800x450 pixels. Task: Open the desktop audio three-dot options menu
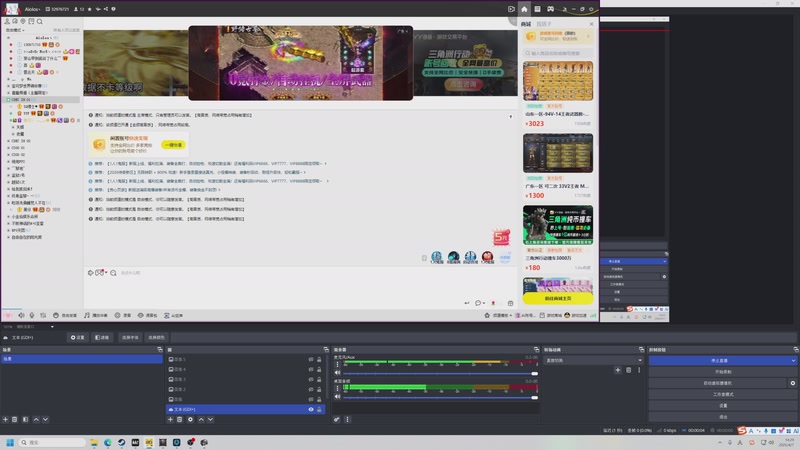337,388
